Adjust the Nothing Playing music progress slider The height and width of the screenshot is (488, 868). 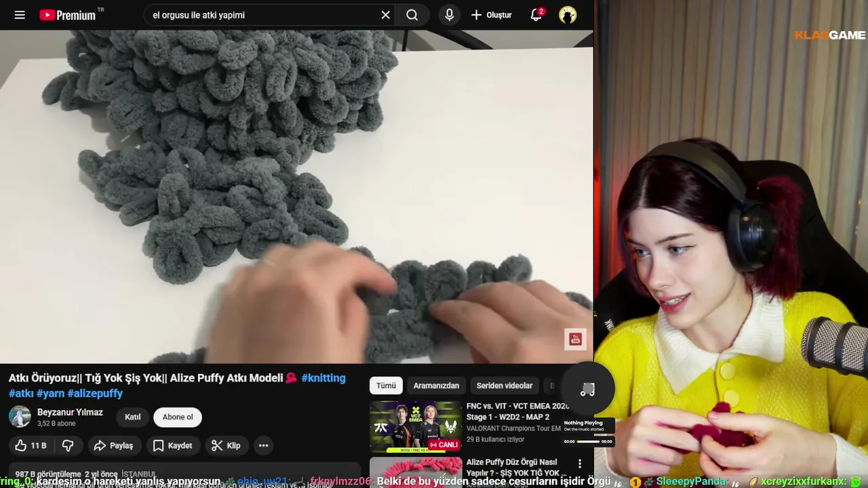pyautogui.click(x=588, y=441)
